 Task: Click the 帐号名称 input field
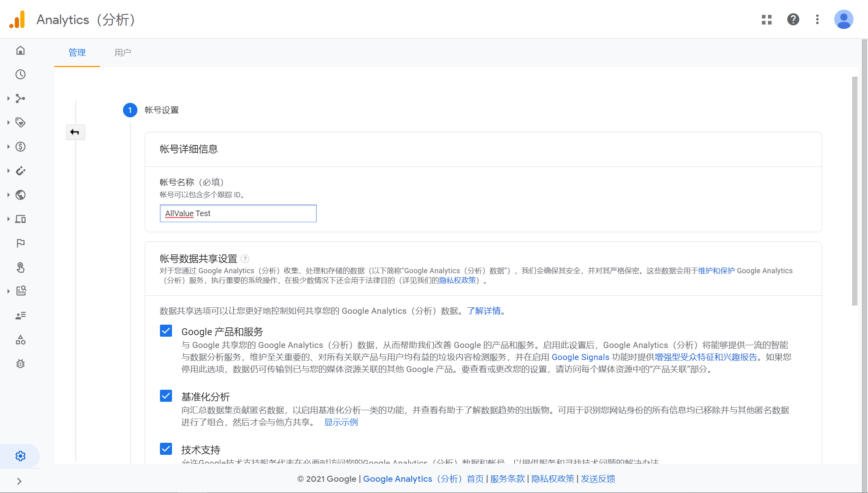pyautogui.click(x=238, y=213)
